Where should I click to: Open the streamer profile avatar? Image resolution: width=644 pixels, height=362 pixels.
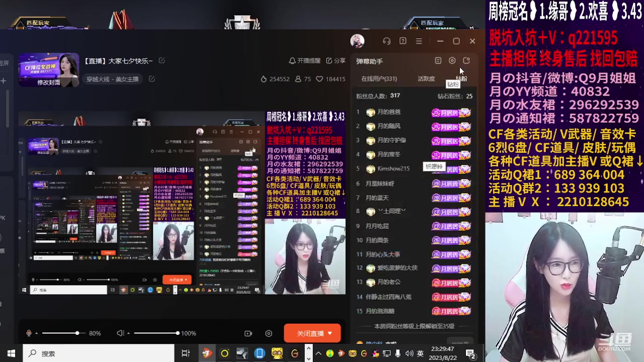[x=357, y=41]
